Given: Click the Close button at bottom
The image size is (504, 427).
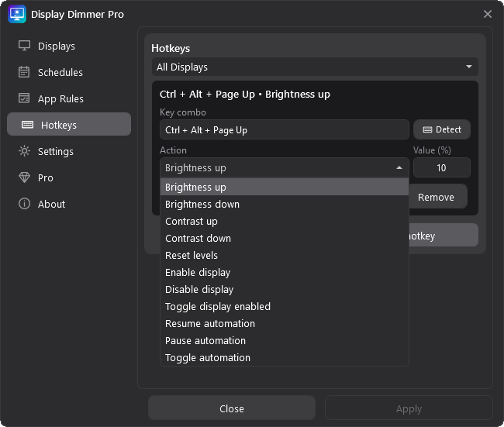Looking at the screenshot, I should pyautogui.click(x=232, y=408).
